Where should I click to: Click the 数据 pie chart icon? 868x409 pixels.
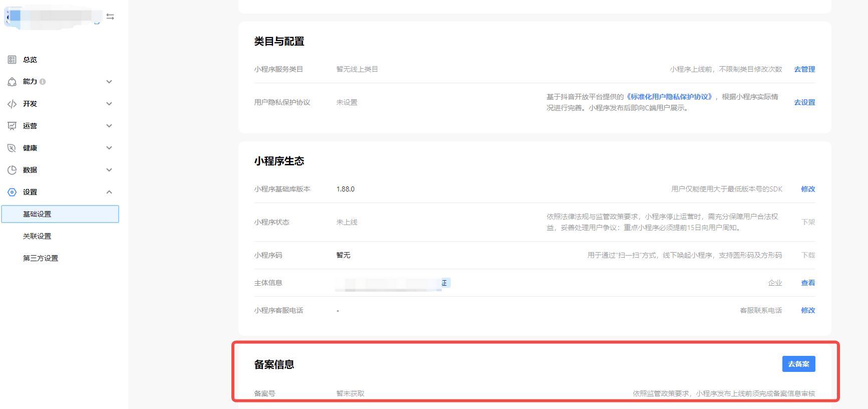pyautogui.click(x=12, y=170)
